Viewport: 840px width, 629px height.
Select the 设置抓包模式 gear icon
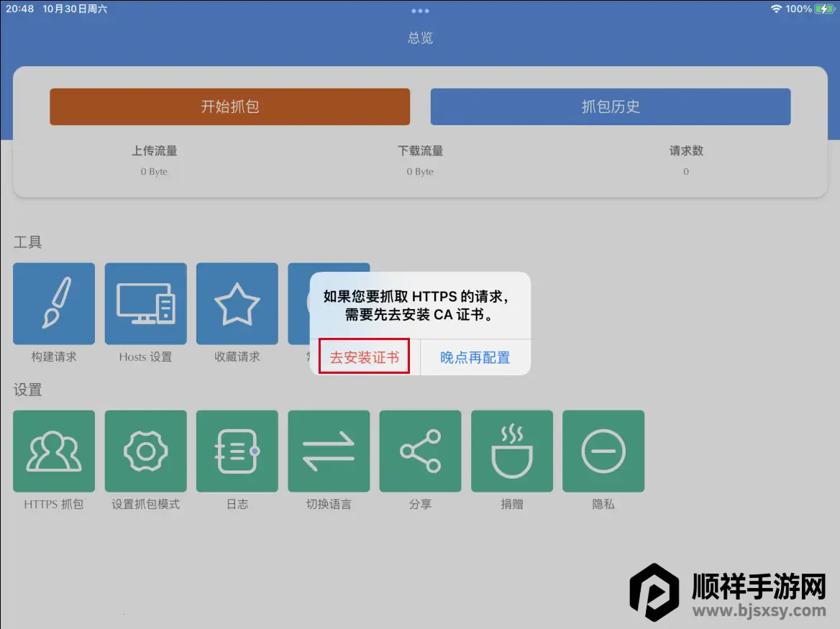[145, 451]
